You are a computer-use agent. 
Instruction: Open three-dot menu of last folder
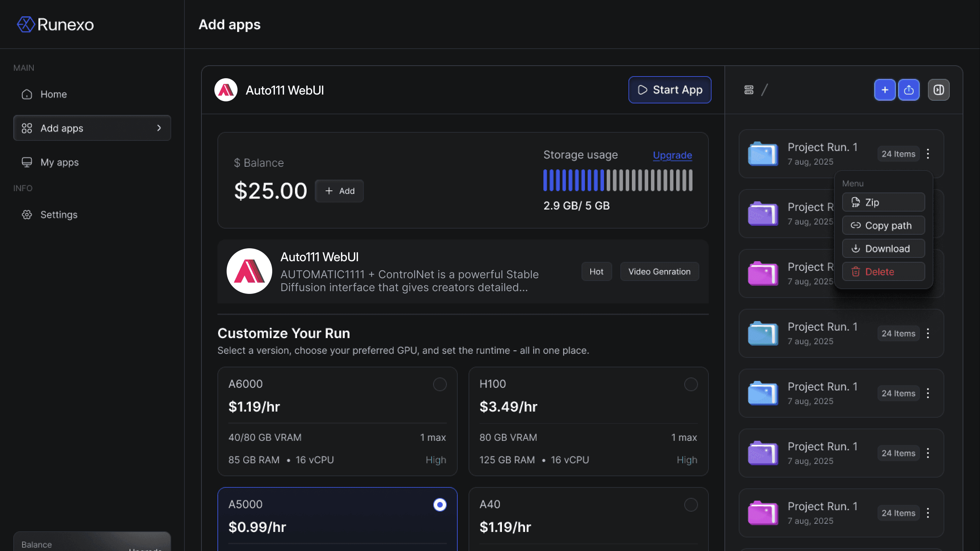928,513
